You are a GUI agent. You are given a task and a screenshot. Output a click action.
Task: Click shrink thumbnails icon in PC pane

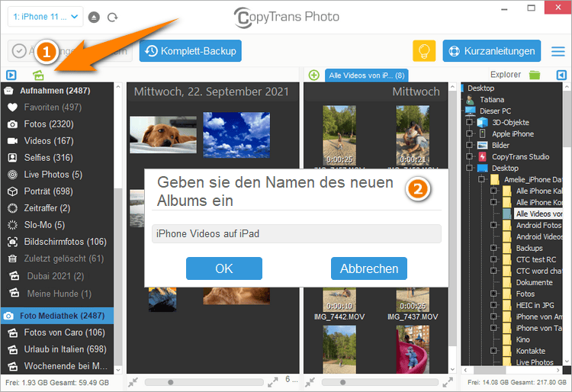click(310, 382)
